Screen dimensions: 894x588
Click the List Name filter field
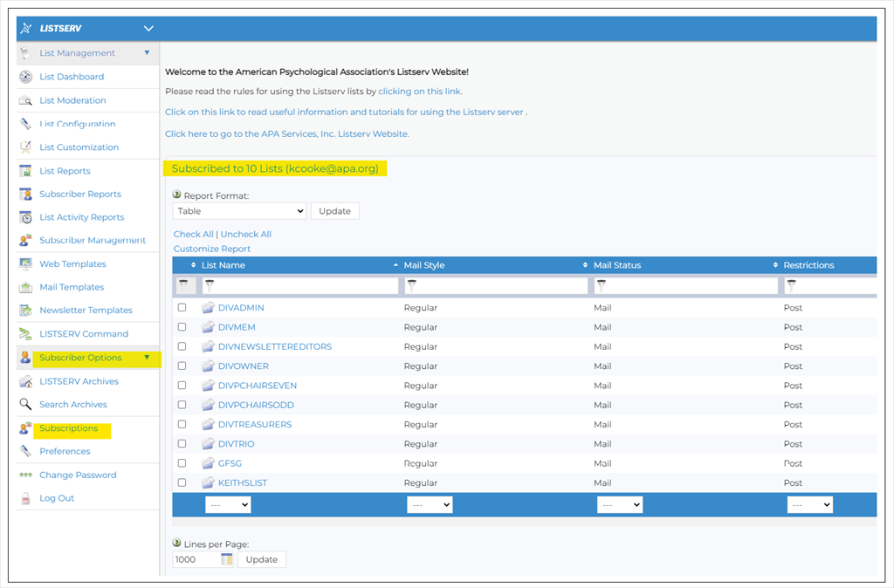[x=299, y=285]
